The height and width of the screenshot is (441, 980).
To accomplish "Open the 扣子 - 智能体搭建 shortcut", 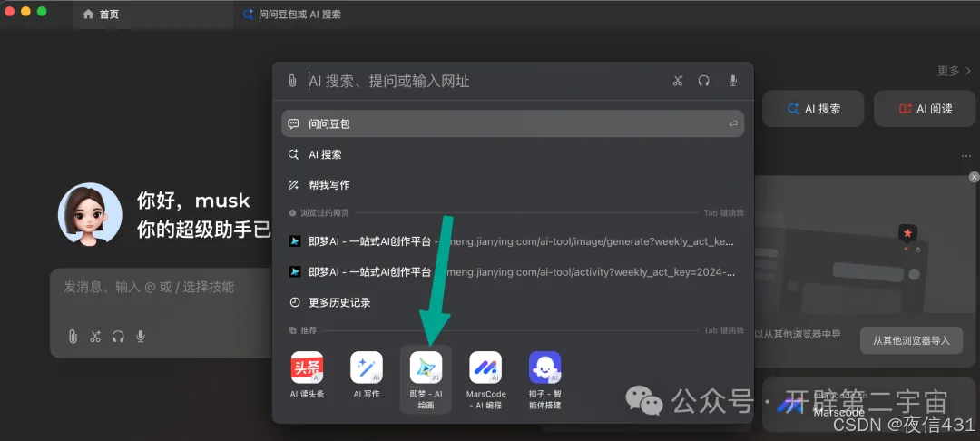I will pyautogui.click(x=545, y=380).
